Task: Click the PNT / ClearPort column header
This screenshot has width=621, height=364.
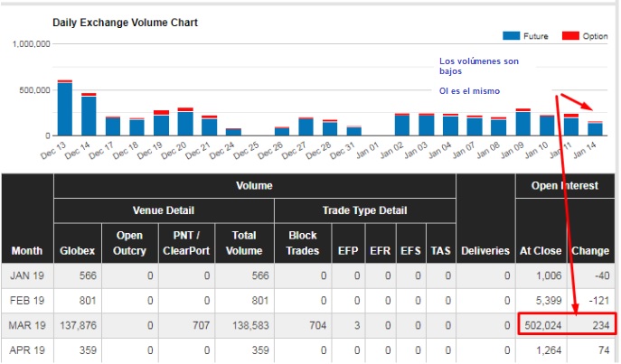Action: point(186,243)
